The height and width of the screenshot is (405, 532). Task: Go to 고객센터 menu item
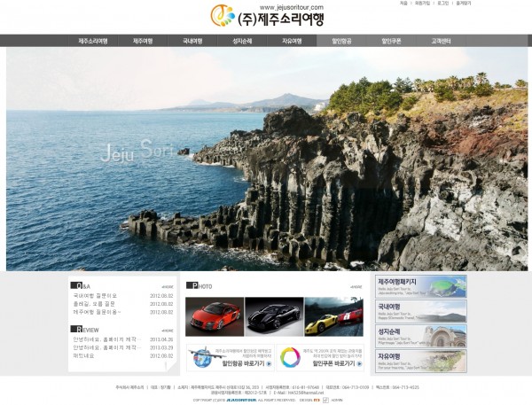(x=441, y=41)
